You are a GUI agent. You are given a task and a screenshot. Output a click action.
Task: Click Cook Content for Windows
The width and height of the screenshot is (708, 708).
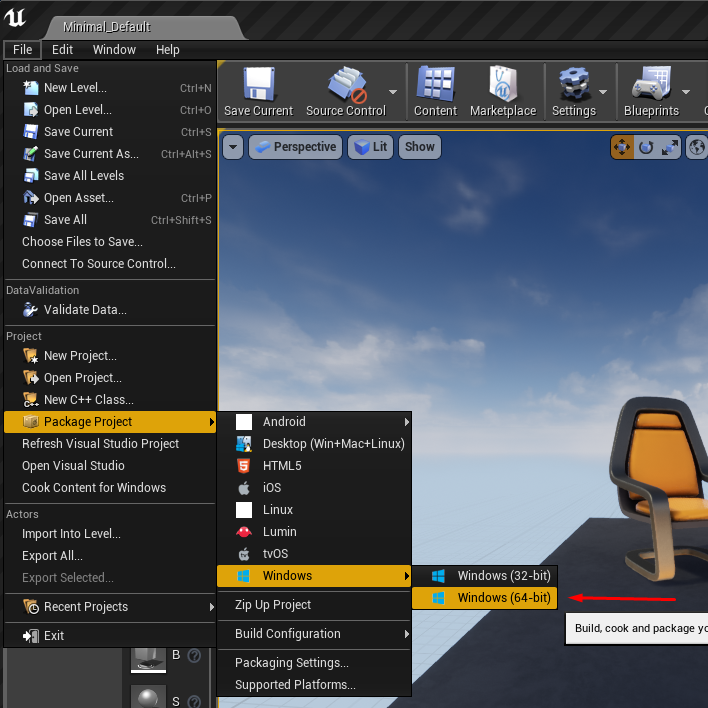tap(110, 488)
